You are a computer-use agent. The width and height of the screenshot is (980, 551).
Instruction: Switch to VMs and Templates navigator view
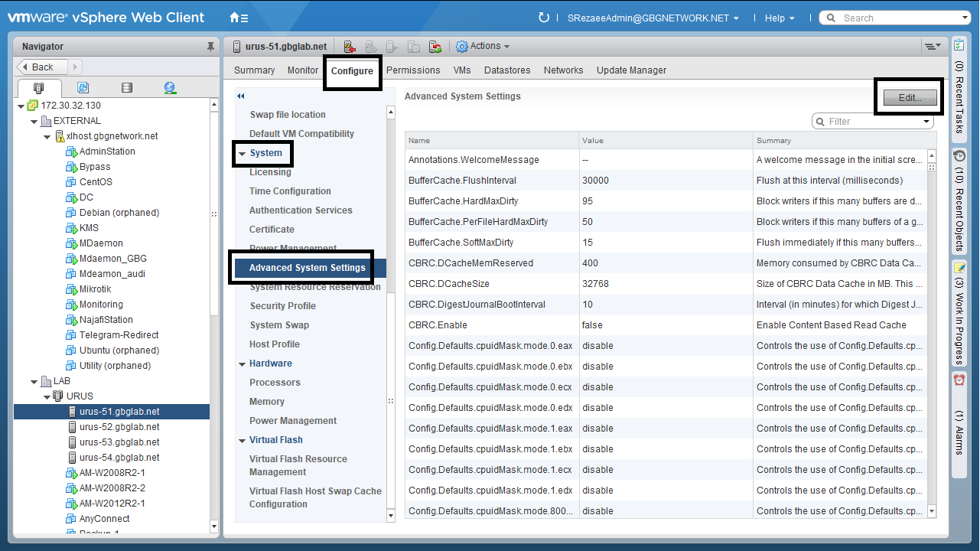coord(83,88)
